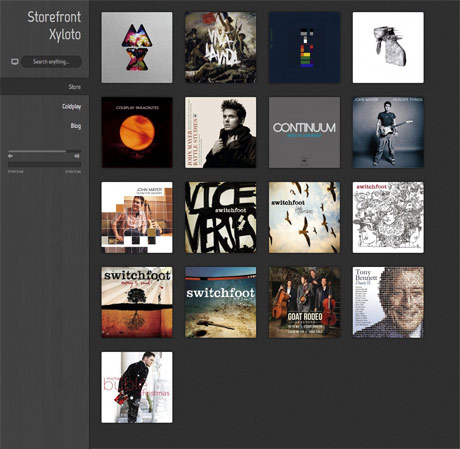The image size is (460, 449).
Task: Click the playback progress bar
Action: coord(44,164)
